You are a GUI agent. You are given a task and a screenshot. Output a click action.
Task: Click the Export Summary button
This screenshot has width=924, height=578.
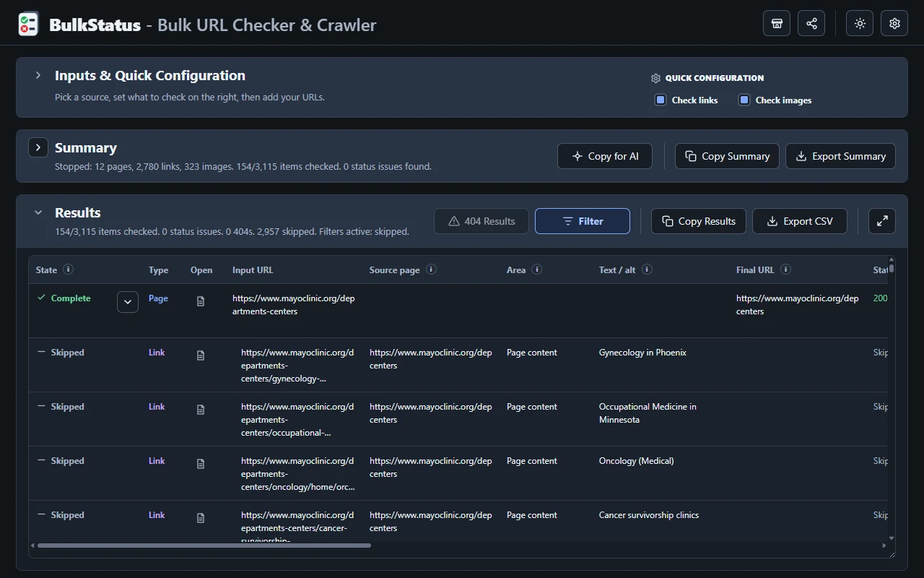click(840, 156)
